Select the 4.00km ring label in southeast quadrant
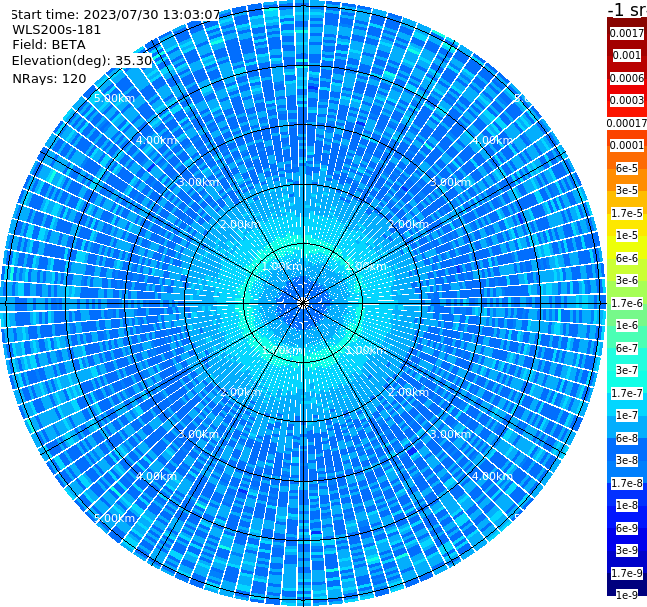The image size is (647, 607). [493, 476]
